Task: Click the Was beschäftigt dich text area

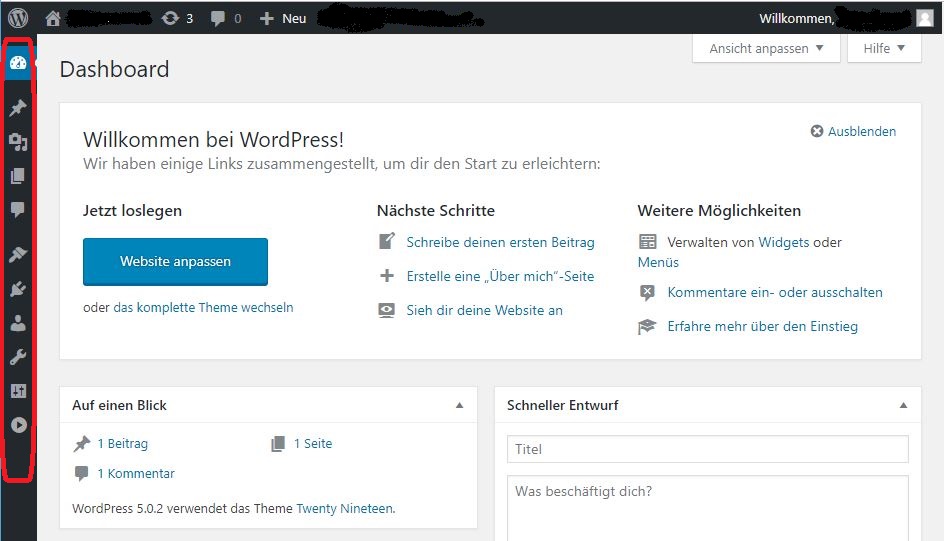Action: [707, 509]
